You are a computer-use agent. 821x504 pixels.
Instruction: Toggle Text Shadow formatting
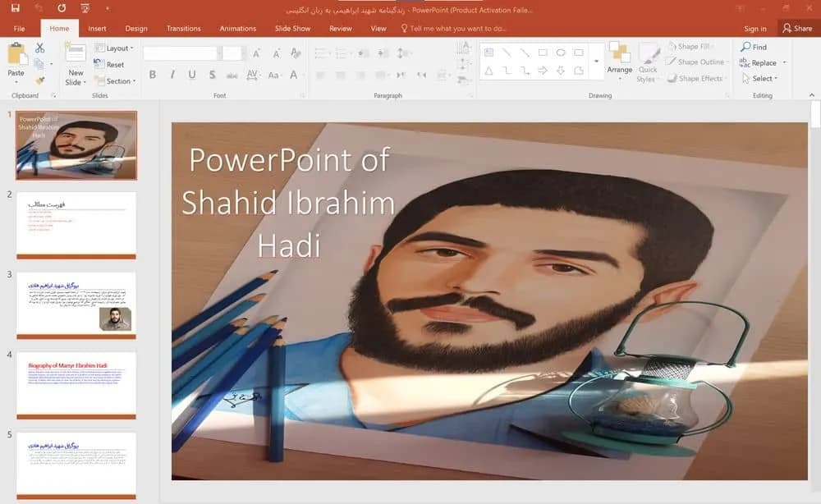pyautogui.click(x=212, y=75)
